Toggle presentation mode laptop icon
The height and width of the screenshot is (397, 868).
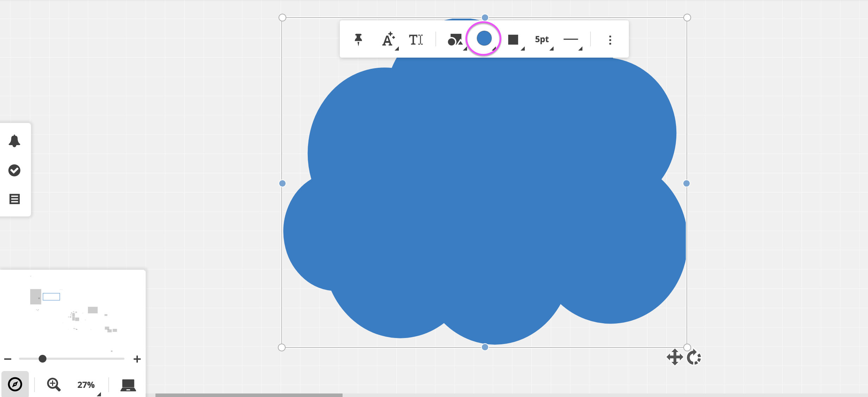(128, 385)
